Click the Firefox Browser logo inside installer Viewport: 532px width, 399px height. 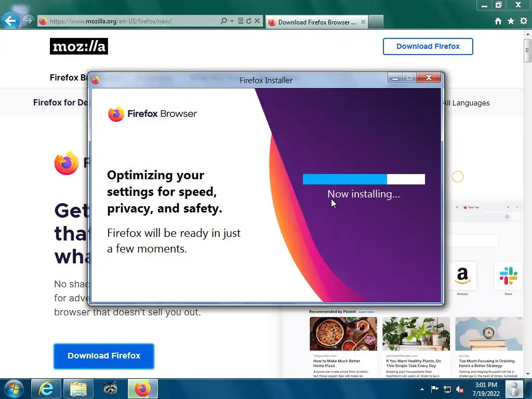[152, 114]
